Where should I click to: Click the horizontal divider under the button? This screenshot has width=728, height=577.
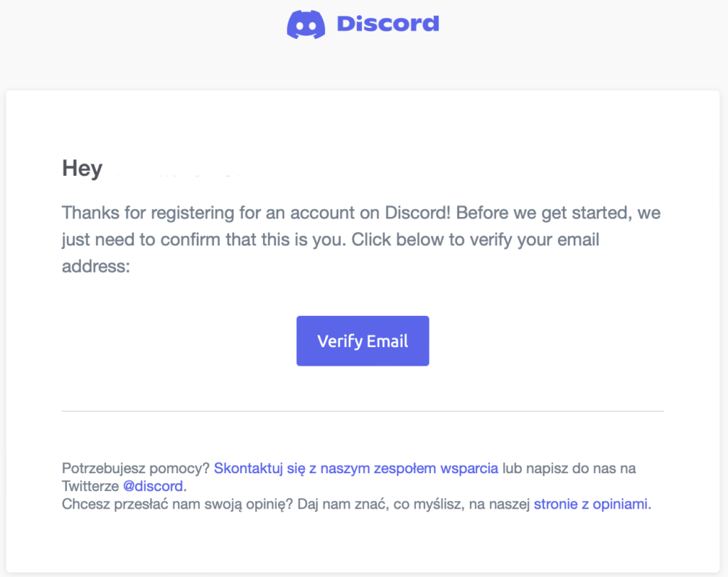tap(363, 411)
